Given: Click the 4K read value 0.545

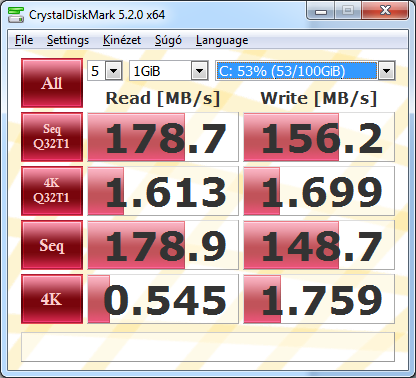Looking at the screenshot, I should pos(163,299).
